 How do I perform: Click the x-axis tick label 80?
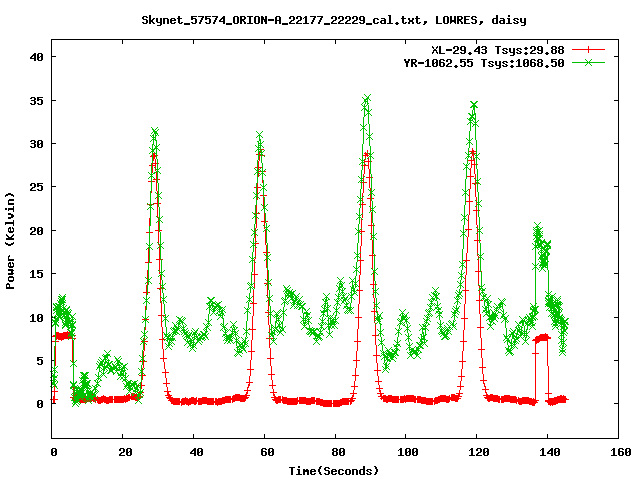tap(338, 452)
